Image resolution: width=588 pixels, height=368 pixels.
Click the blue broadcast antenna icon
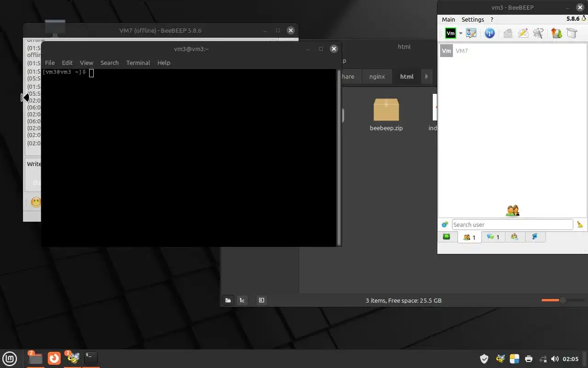[x=490, y=33]
